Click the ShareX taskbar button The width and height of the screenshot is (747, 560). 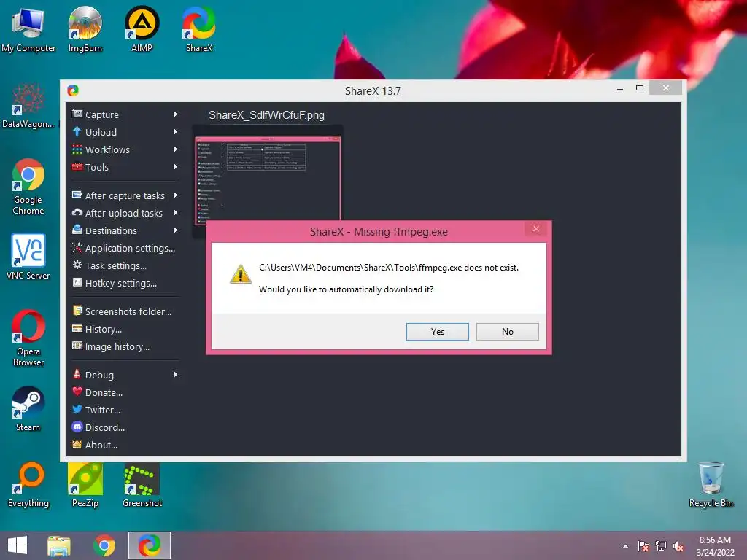[x=150, y=545]
